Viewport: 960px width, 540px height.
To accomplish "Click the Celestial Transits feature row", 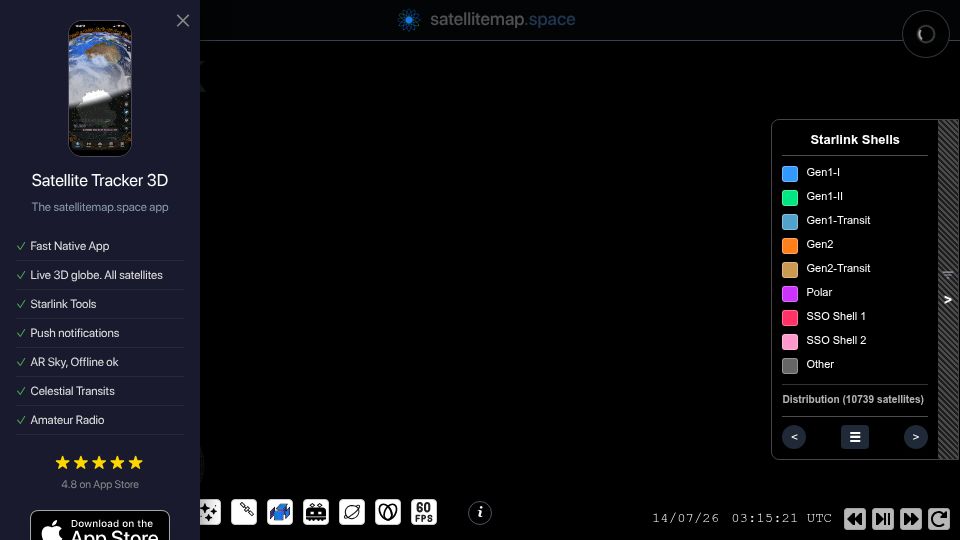I will (x=100, y=391).
